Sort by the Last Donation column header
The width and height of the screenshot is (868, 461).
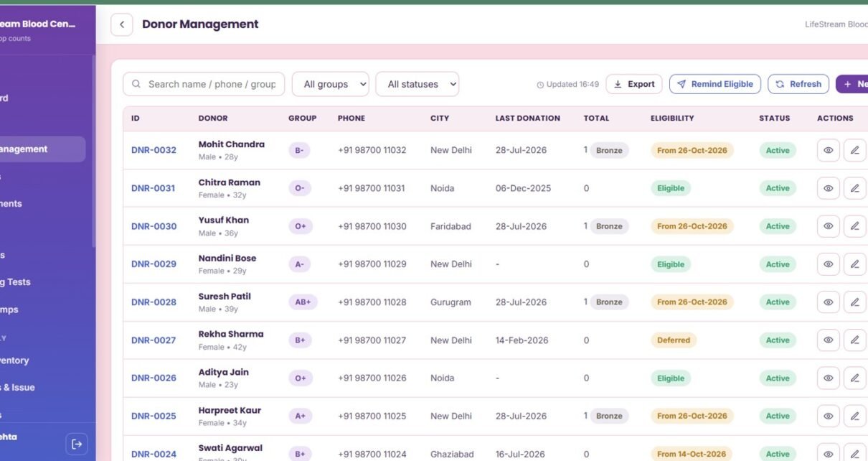tap(527, 118)
